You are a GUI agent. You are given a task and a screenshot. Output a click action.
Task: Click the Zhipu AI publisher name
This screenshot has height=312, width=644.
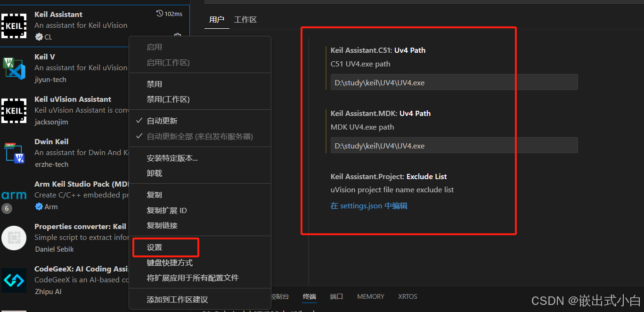(x=48, y=292)
